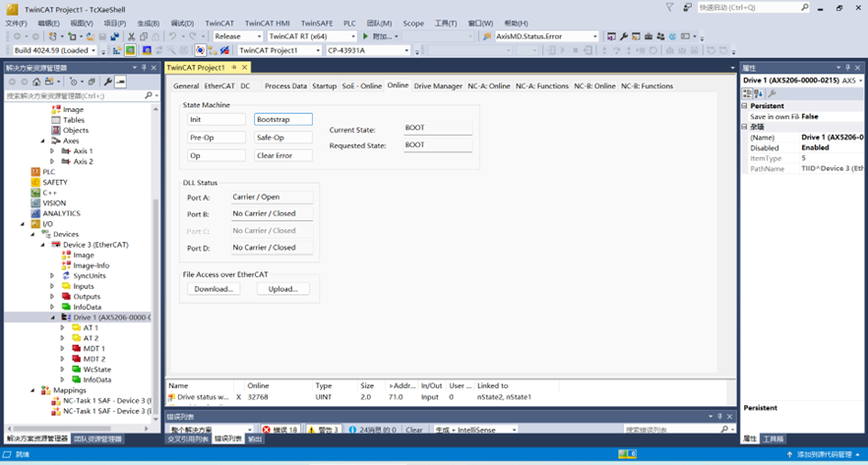Click the Property Pages wrench icon in Properties panel
The width and height of the screenshot is (868, 465).
coord(772,93)
